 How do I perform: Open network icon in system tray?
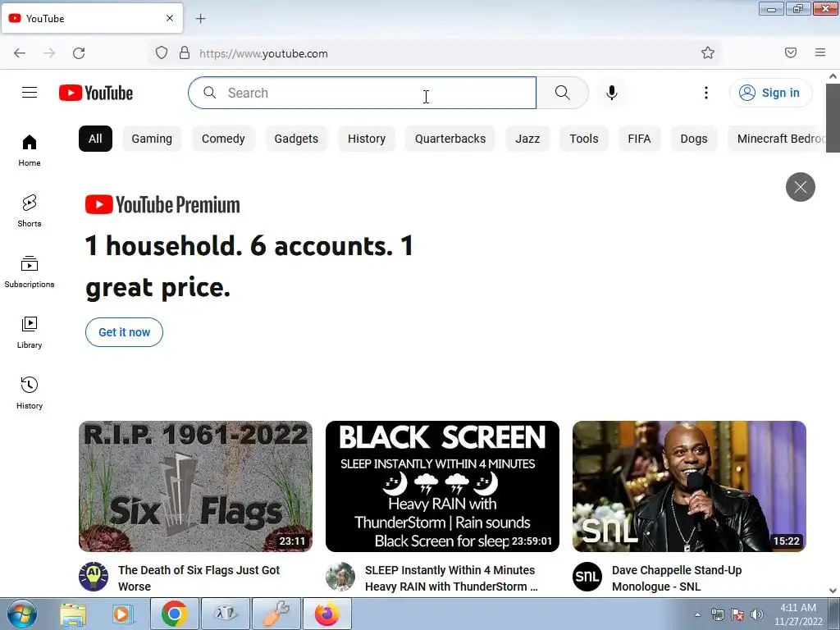(x=717, y=614)
